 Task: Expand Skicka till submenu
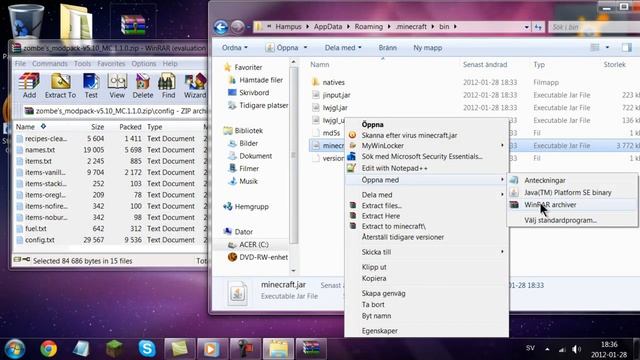point(502,252)
